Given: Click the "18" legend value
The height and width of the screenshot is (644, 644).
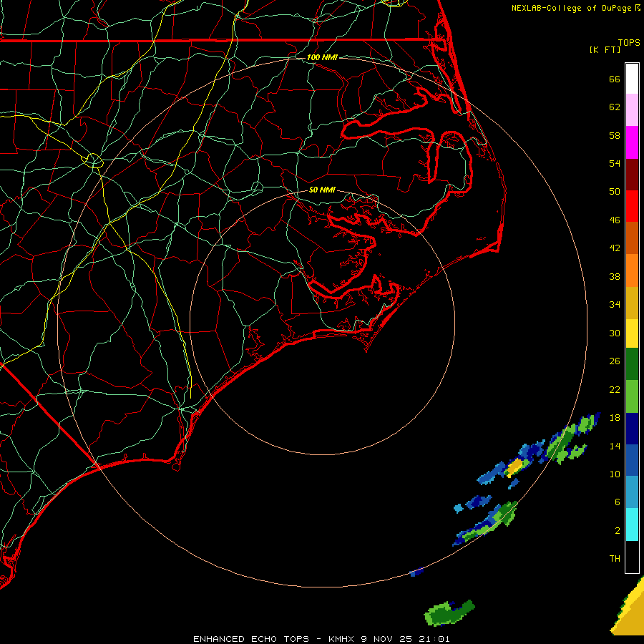Looking at the screenshot, I should (x=615, y=418).
